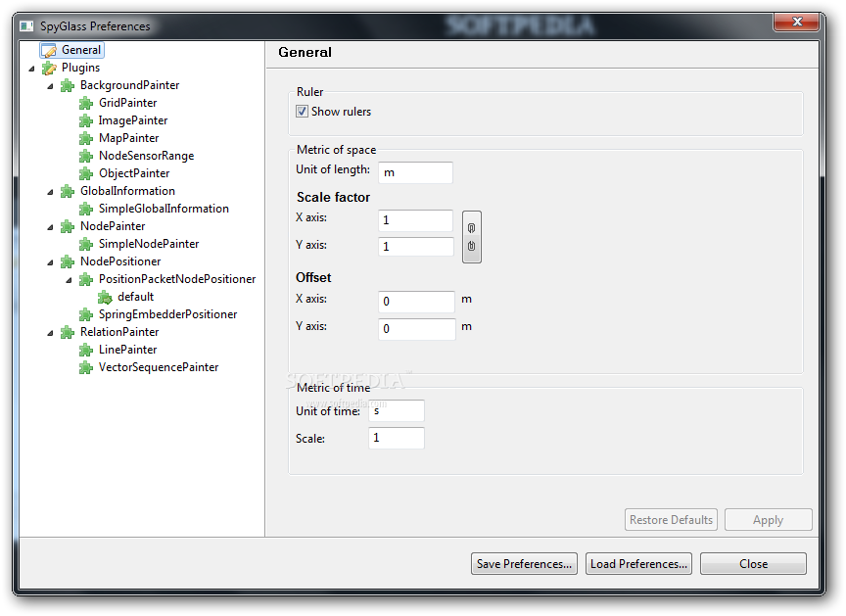846x616 pixels.
Task: Focus the Unit of time field
Action: click(x=397, y=411)
